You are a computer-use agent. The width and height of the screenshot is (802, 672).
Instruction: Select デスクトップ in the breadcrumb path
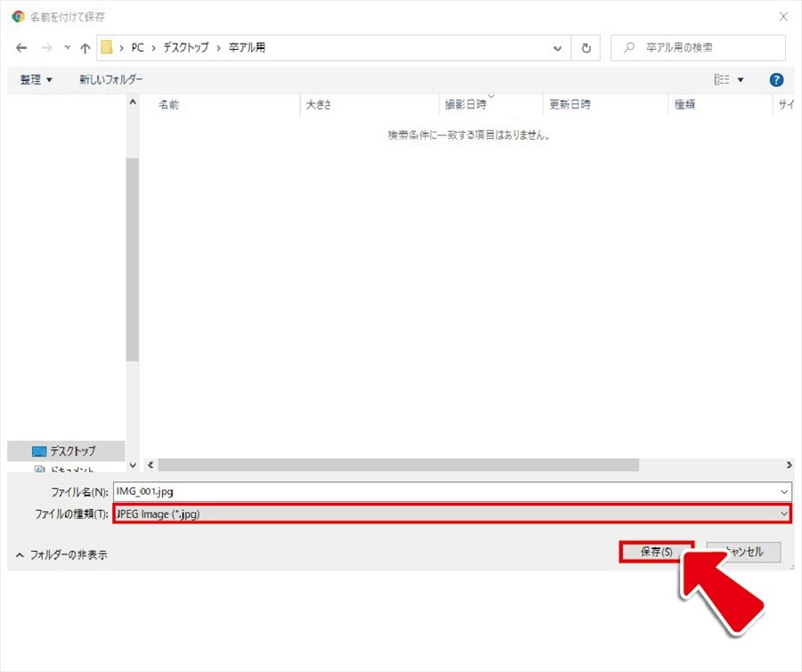[185, 47]
